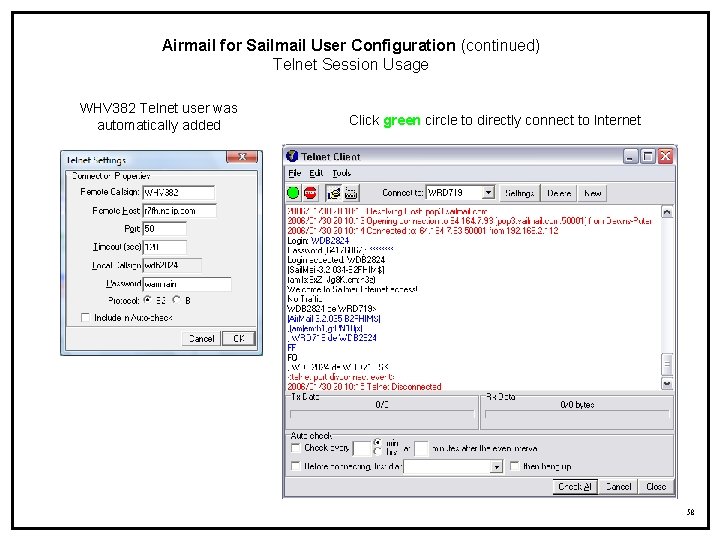The height and width of the screenshot is (540, 720).
Task: Click the Port field showing 50
Action: click(x=165, y=229)
